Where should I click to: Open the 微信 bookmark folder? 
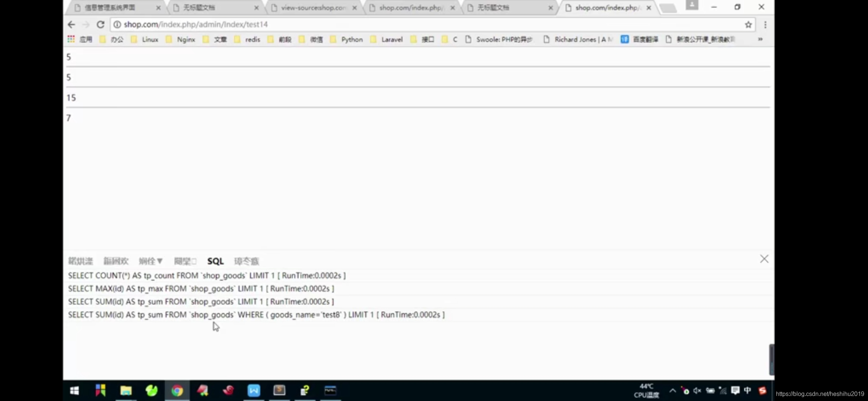tap(311, 39)
